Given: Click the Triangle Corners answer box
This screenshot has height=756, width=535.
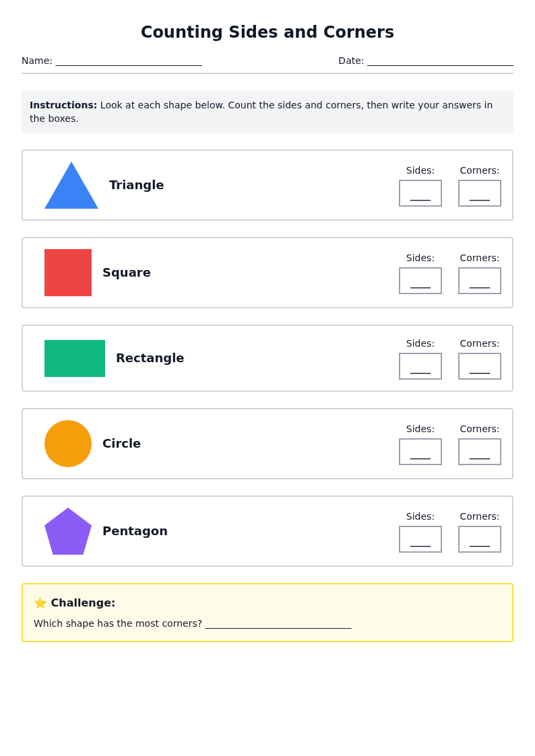Looking at the screenshot, I should pyautogui.click(x=480, y=193).
